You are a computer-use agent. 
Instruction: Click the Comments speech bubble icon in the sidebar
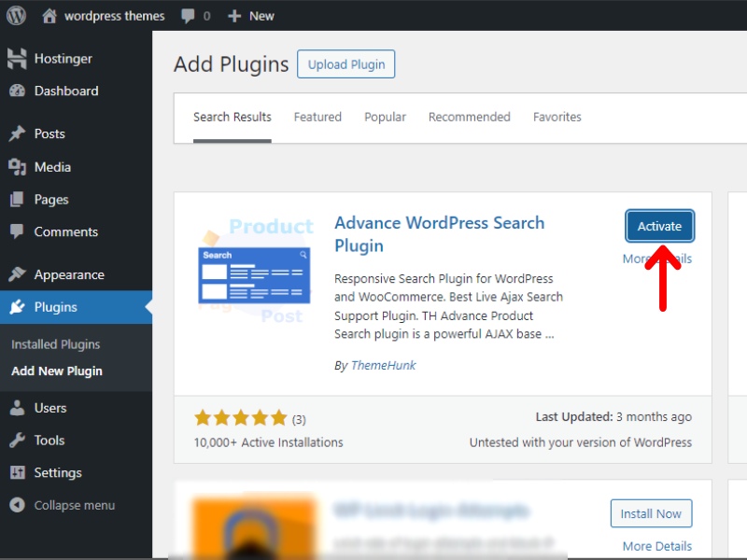tap(17, 231)
